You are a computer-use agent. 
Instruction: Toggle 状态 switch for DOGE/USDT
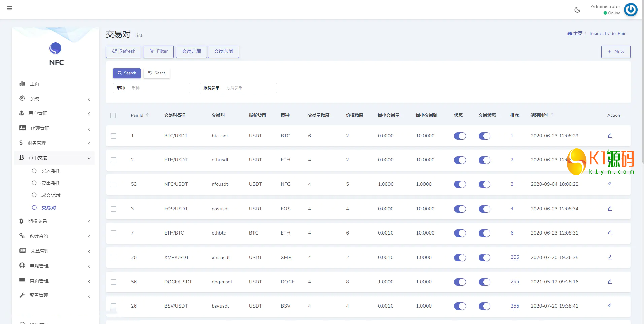click(x=460, y=282)
